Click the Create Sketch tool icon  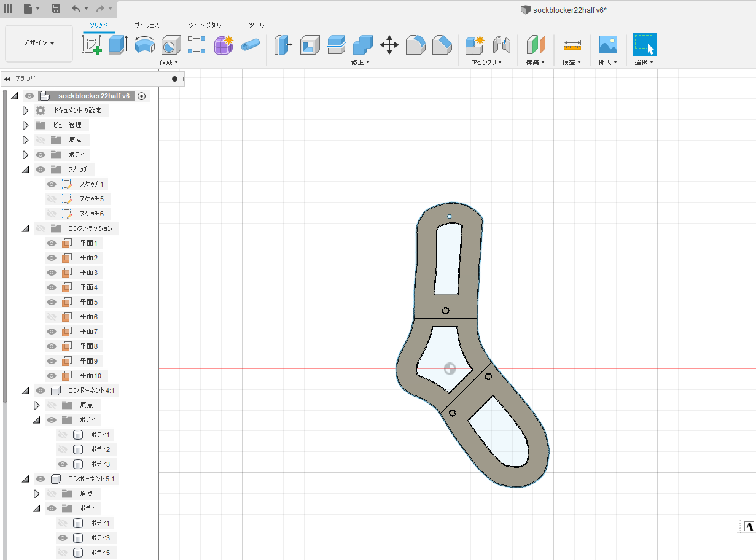(92, 45)
